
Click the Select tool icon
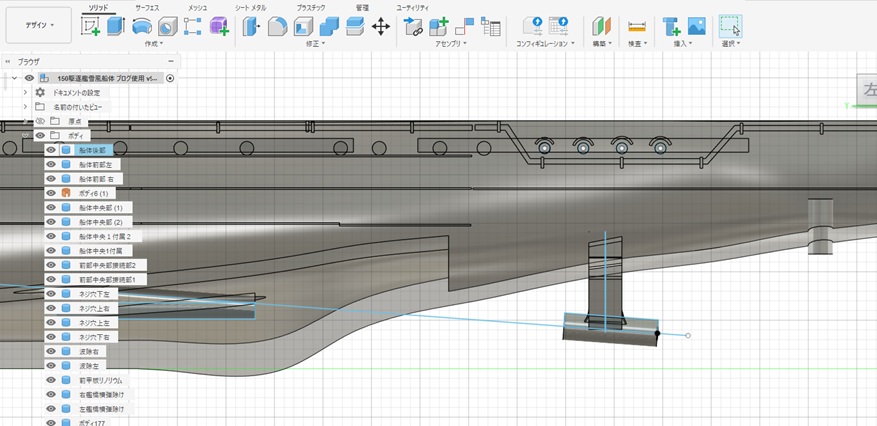pos(731,26)
